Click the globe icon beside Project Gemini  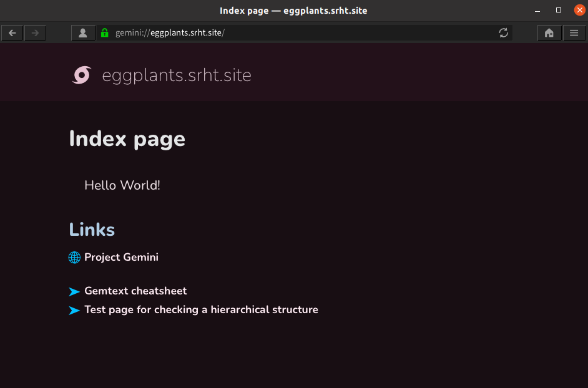click(x=74, y=258)
